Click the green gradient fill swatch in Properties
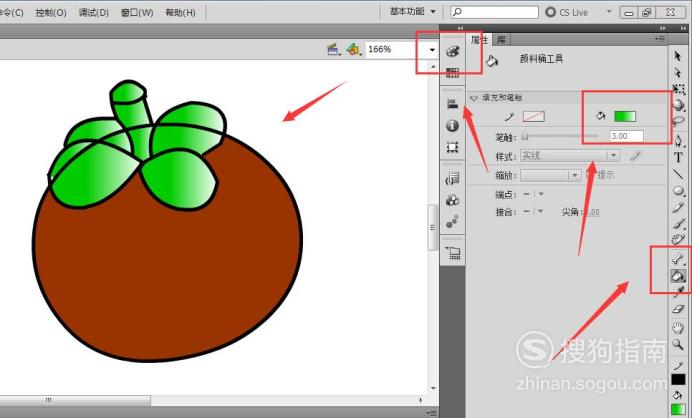This screenshot has height=418, width=692. coord(625,117)
